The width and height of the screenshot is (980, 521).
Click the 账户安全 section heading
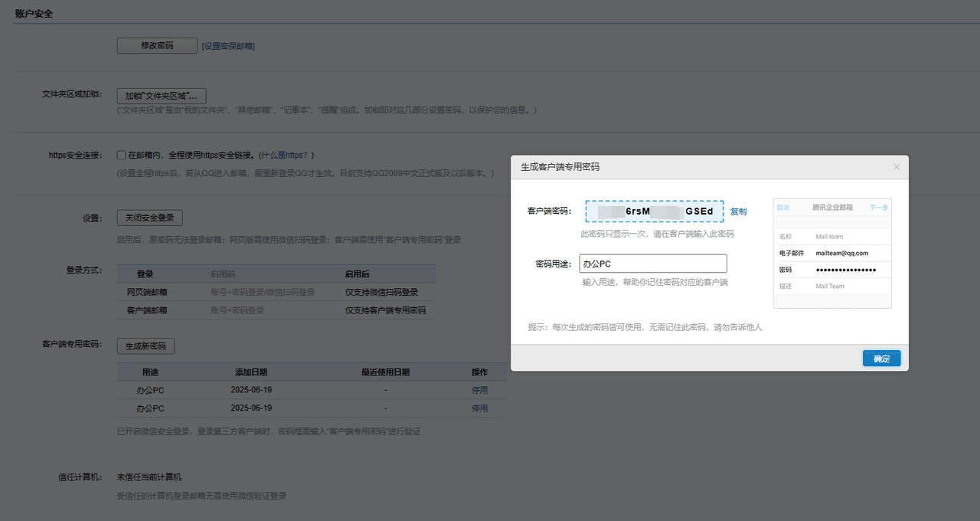tap(34, 14)
